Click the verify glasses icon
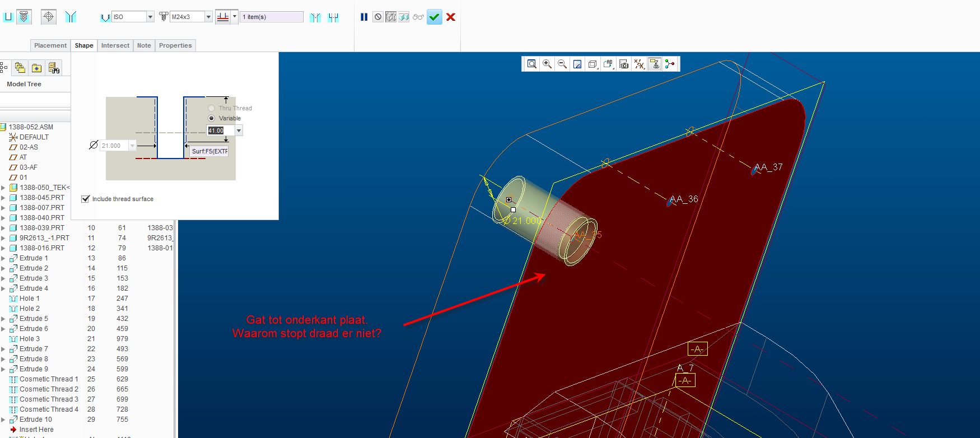Viewport: 980px width, 438px height. tap(418, 17)
